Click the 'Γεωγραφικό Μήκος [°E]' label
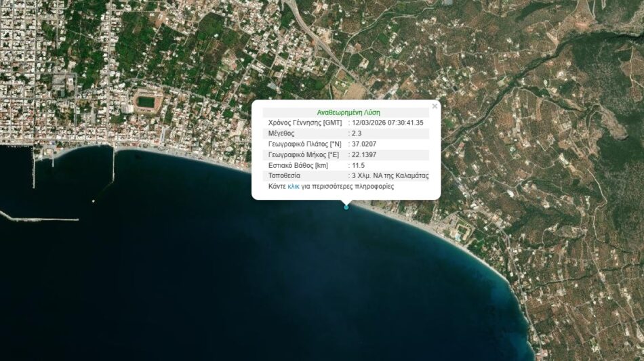Screen dimensions: 644x361 point(304,154)
